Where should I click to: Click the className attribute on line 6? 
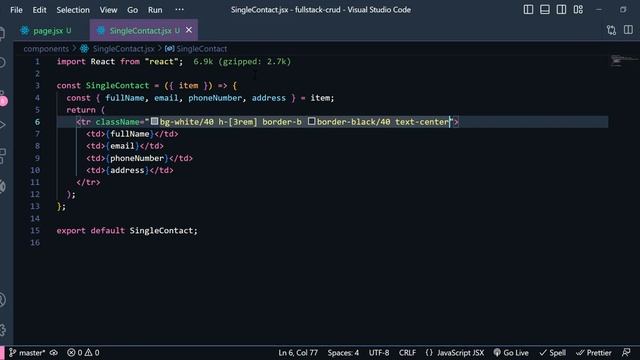tap(118, 122)
